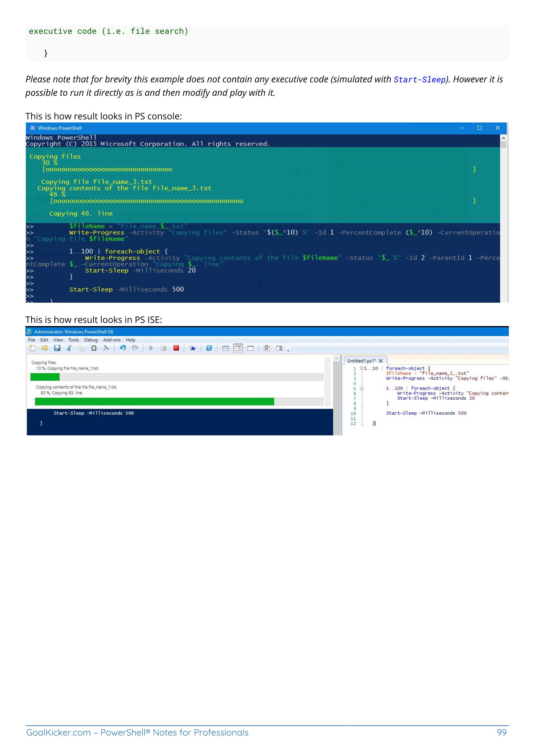Click '10 %, Copying file file_name_1.txt.' status
The width and height of the screenshot is (534, 756).
67,368
